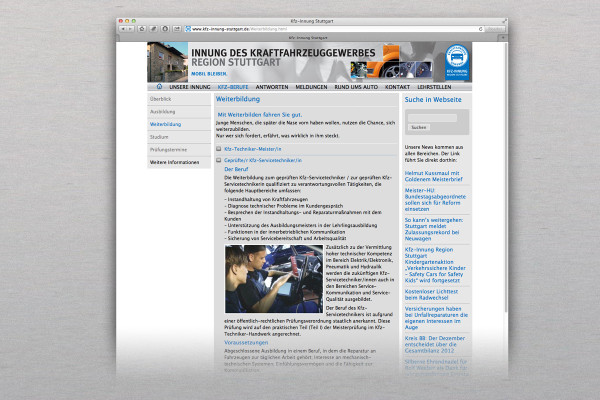Screen dimensions: 600x400
Task: Close the browser window with red button
Action: coord(121,21)
